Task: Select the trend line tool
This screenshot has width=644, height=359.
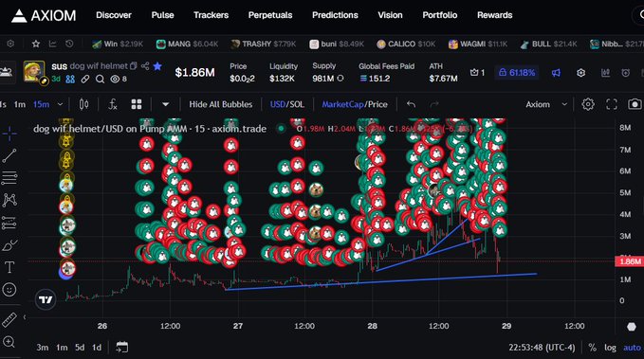Action: point(9,155)
